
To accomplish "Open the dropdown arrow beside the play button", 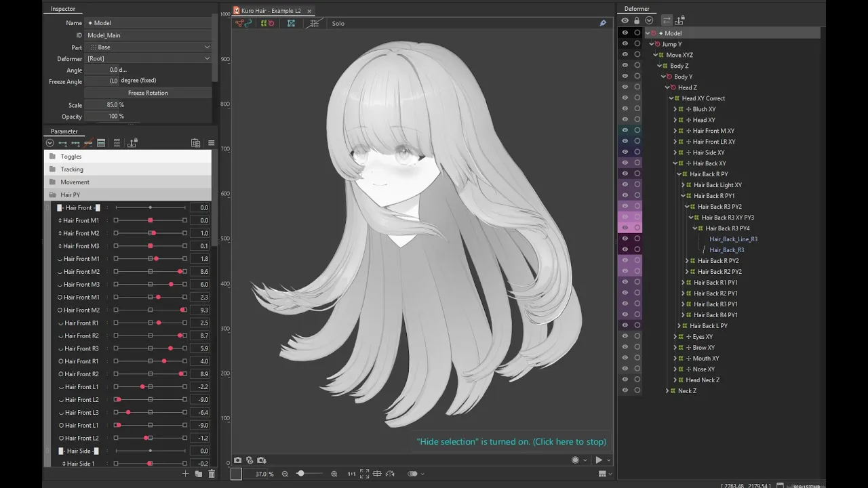I will pyautogui.click(x=608, y=460).
